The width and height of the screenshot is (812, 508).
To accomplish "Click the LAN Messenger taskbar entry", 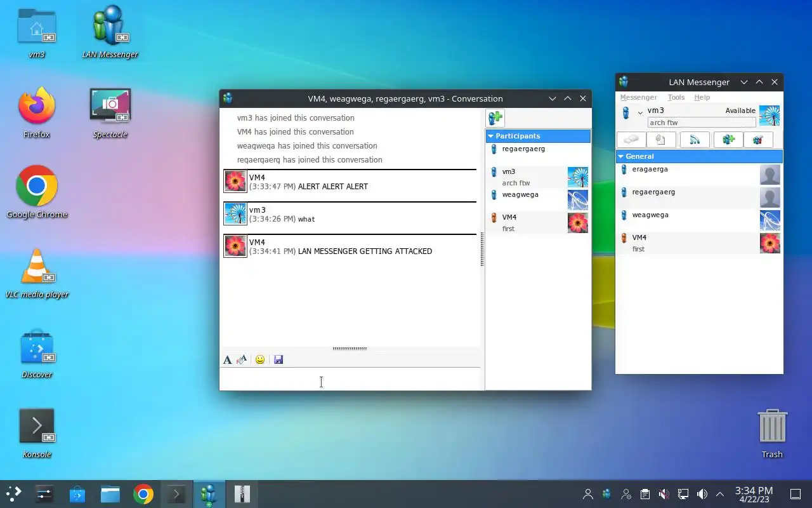I will point(209,494).
